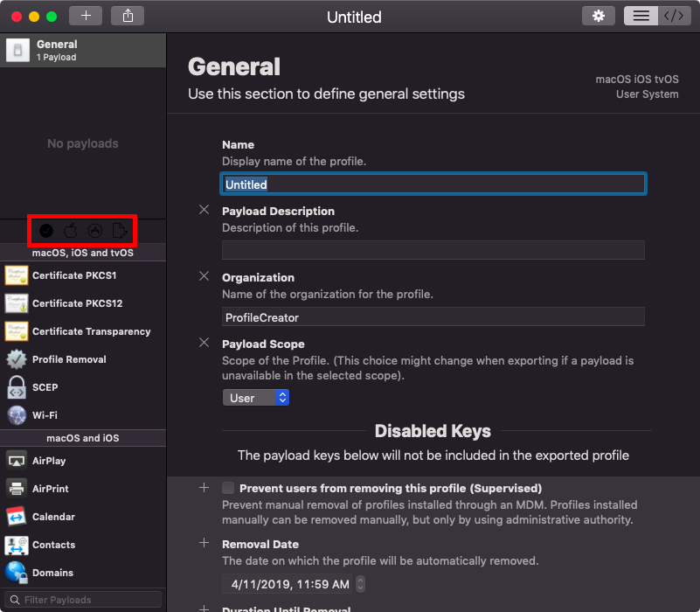Image resolution: width=700 pixels, height=612 pixels.
Task: Toggle exclusion of the Payload Description key
Action: [x=204, y=210]
